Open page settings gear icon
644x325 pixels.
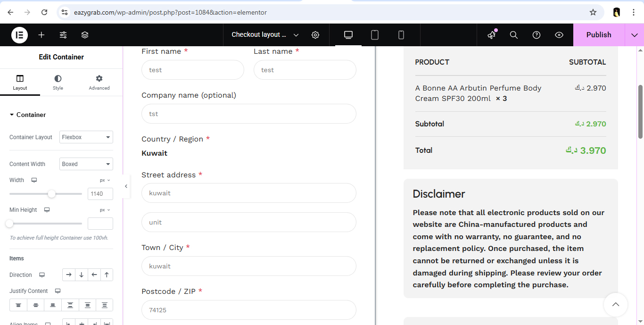(x=315, y=35)
